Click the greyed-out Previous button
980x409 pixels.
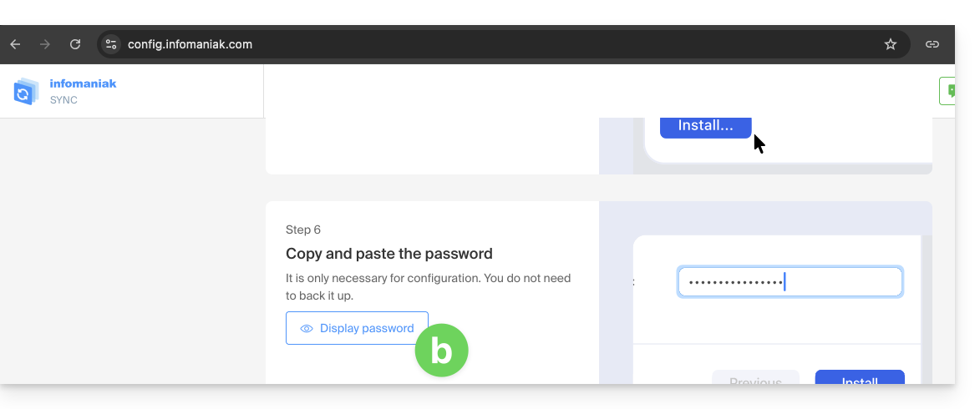coord(755,378)
